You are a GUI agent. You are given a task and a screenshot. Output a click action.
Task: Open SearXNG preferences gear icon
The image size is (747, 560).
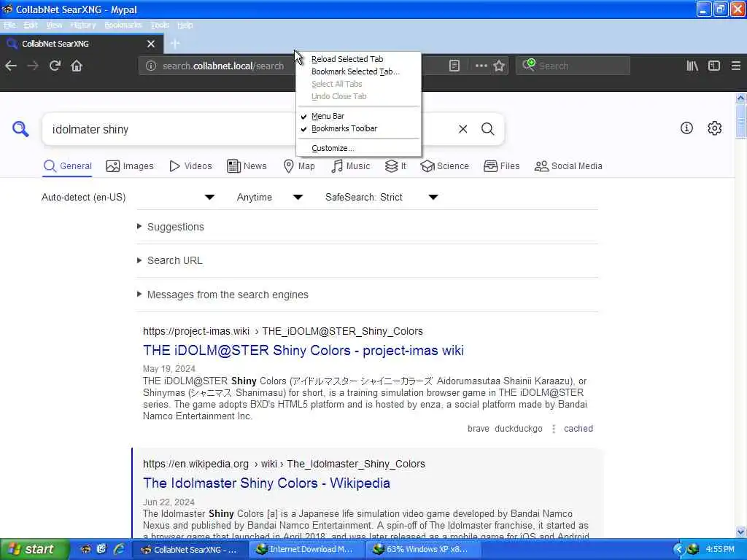(x=715, y=128)
